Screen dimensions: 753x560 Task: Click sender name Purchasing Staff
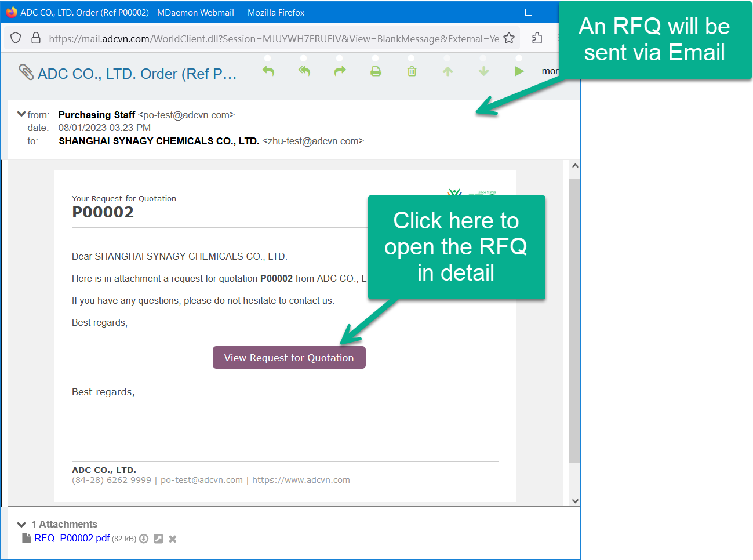click(97, 115)
